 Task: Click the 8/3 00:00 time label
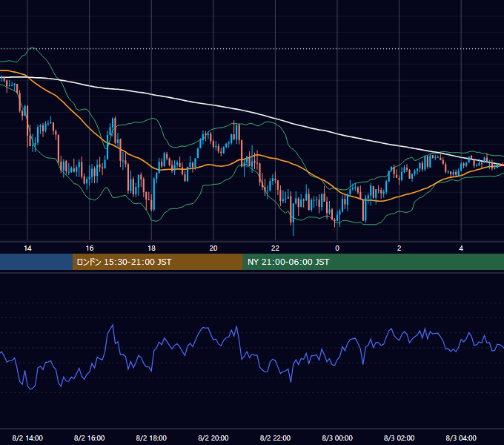click(x=337, y=438)
